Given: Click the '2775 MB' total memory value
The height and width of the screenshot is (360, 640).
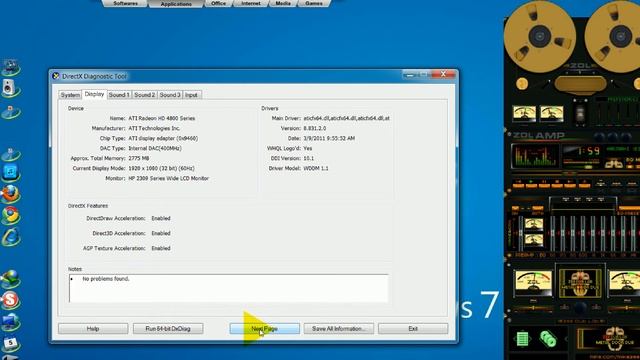Looking at the screenshot, I should coord(139,158).
